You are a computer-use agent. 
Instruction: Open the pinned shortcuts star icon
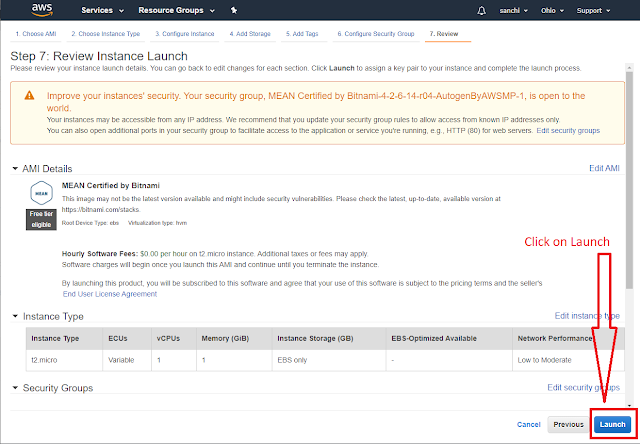point(234,10)
